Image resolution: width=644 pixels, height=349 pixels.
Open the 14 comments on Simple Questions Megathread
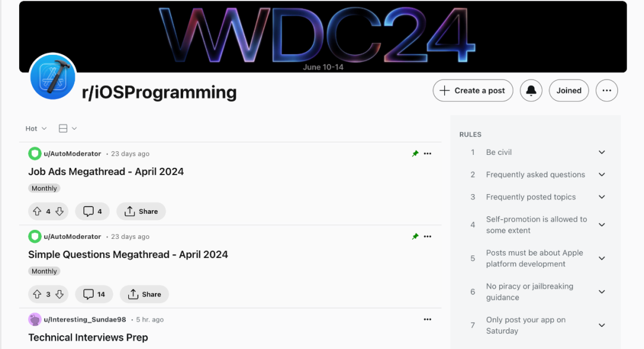pyautogui.click(x=94, y=294)
